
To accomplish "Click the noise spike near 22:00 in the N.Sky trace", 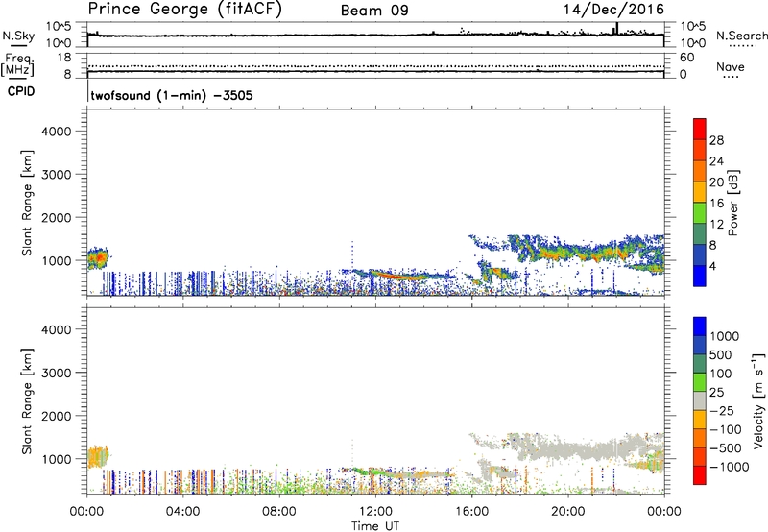I will click(x=616, y=28).
